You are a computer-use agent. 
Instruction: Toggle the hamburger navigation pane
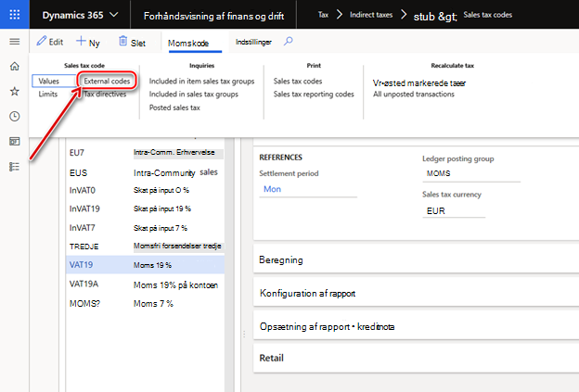15,42
